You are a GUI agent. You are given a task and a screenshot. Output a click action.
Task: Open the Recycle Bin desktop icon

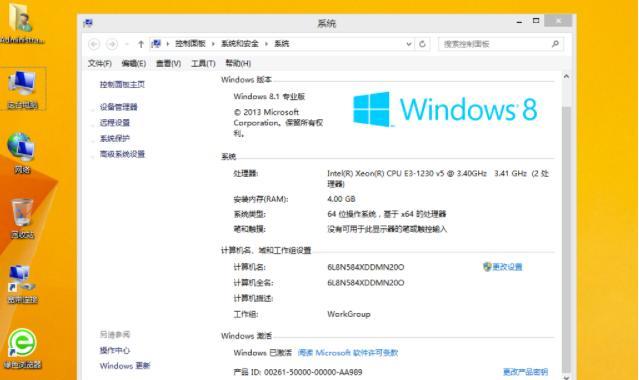click(22, 218)
